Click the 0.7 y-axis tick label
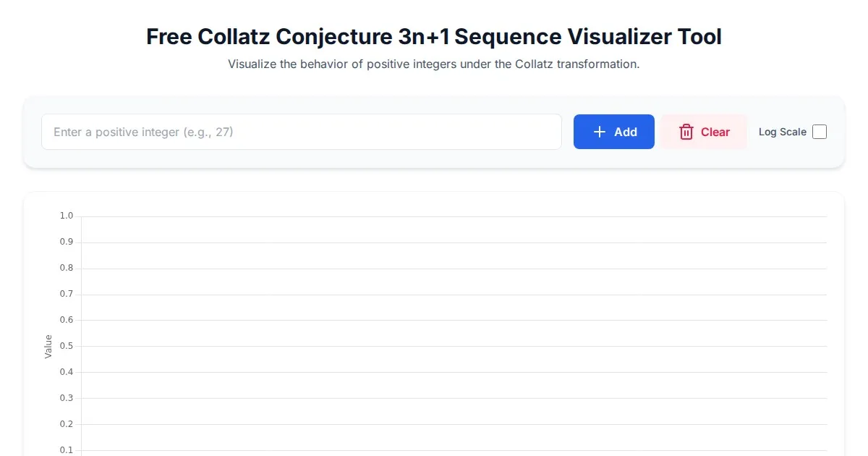Screen dimensions: 868x456 click(x=67, y=294)
